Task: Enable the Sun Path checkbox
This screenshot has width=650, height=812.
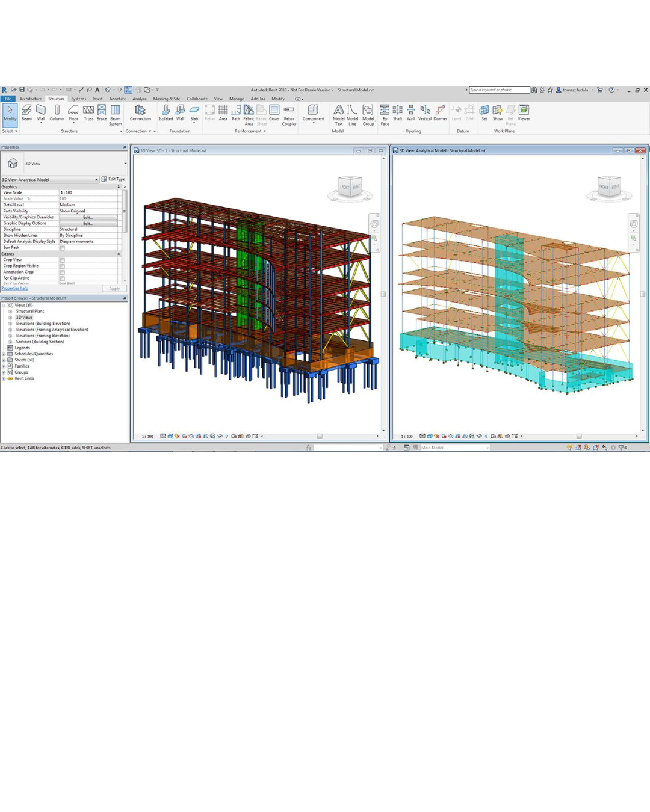Action: [x=62, y=248]
